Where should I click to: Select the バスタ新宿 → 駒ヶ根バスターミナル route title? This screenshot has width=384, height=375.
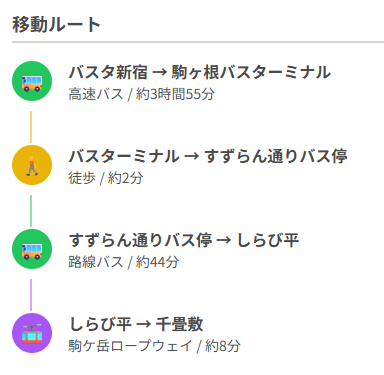click(x=200, y=72)
